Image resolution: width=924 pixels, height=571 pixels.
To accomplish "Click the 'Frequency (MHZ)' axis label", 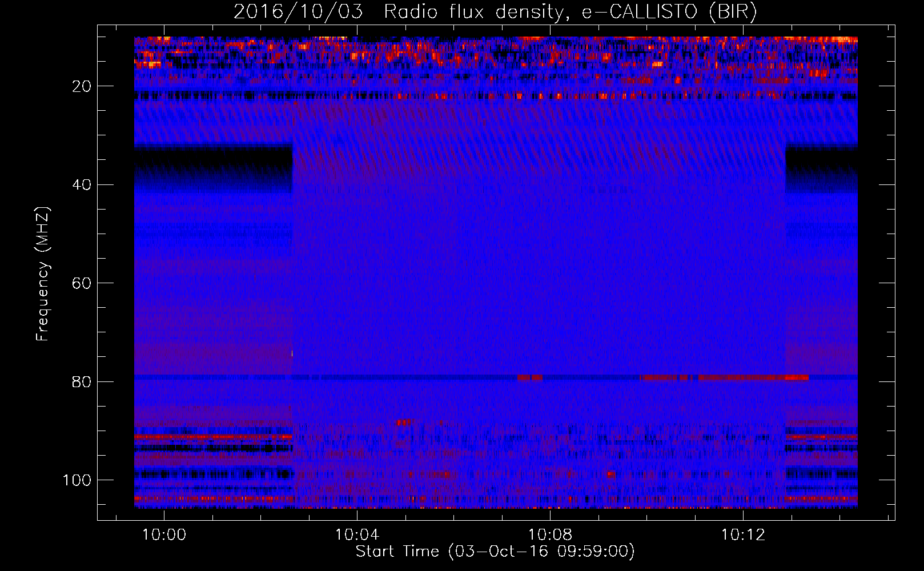I will point(43,274).
